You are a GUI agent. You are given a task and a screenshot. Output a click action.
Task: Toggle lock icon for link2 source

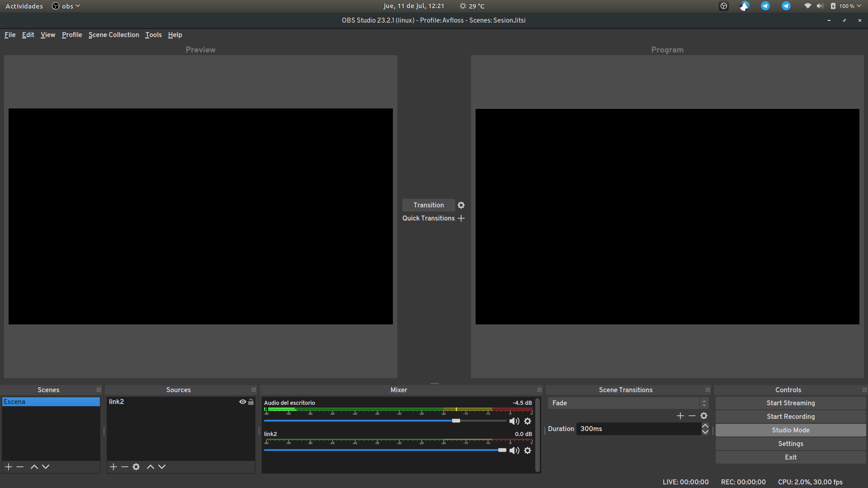(x=251, y=402)
